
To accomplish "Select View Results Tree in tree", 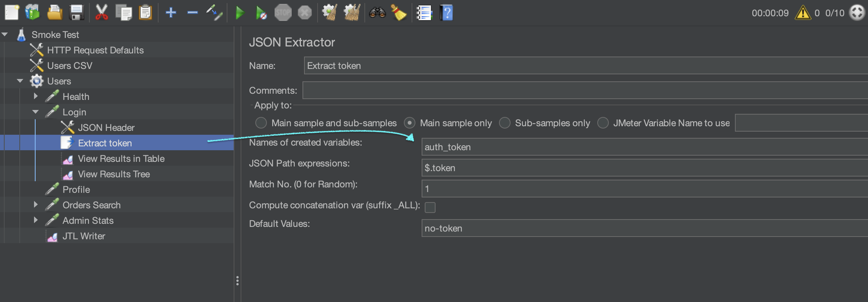I will [114, 174].
